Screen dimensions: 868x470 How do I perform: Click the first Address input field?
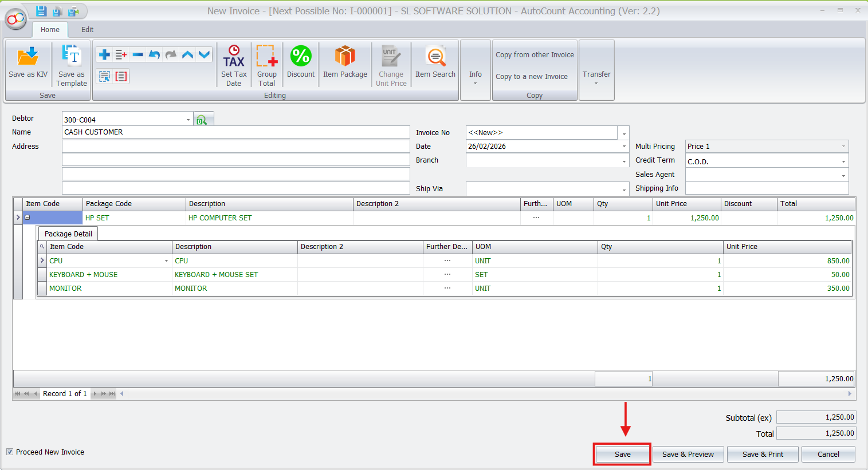click(x=235, y=147)
